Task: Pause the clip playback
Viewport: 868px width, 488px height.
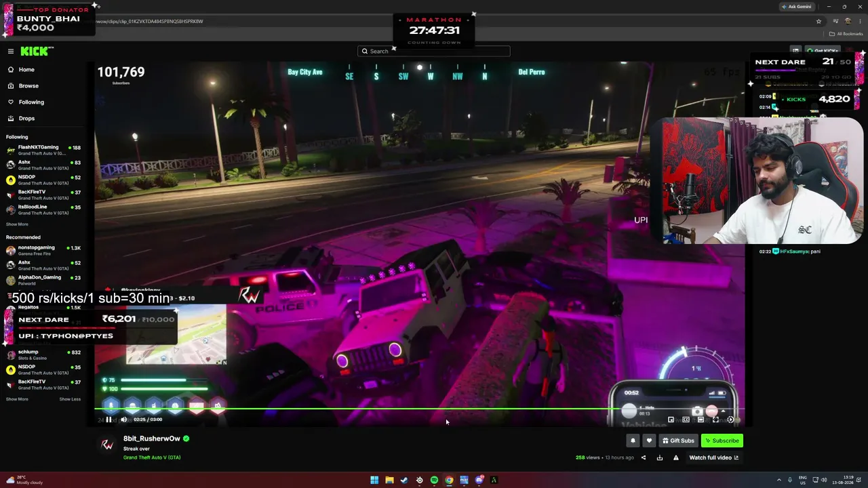Action: [x=108, y=420]
